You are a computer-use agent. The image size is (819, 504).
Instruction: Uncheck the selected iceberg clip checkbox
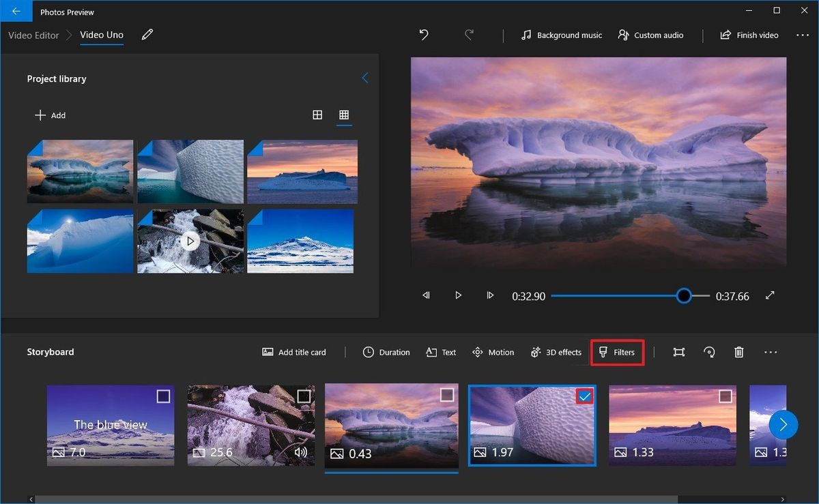click(x=585, y=395)
